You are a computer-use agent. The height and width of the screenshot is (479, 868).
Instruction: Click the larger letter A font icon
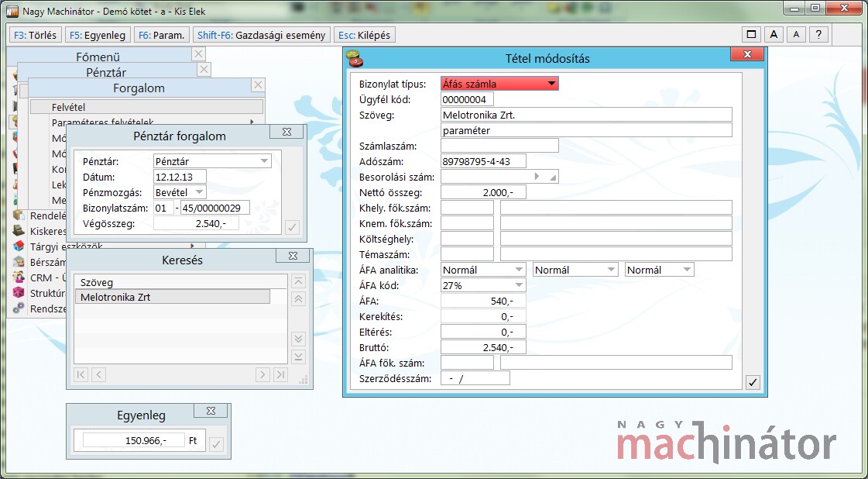pos(774,35)
